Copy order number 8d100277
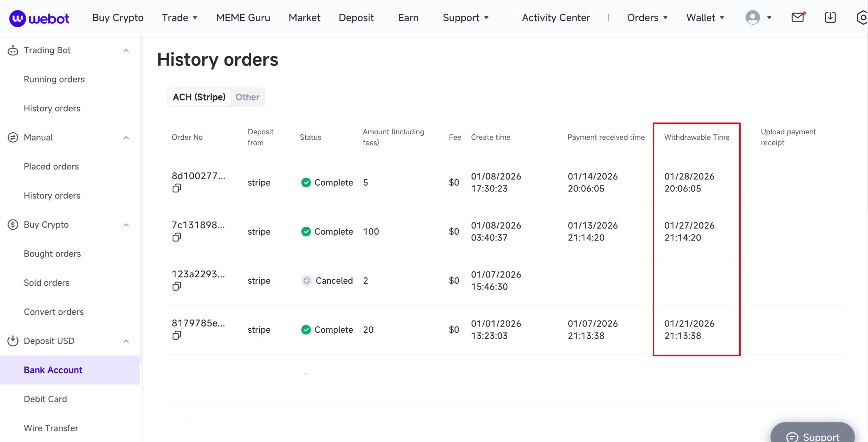This screenshot has height=442, width=868. point(177,188)
